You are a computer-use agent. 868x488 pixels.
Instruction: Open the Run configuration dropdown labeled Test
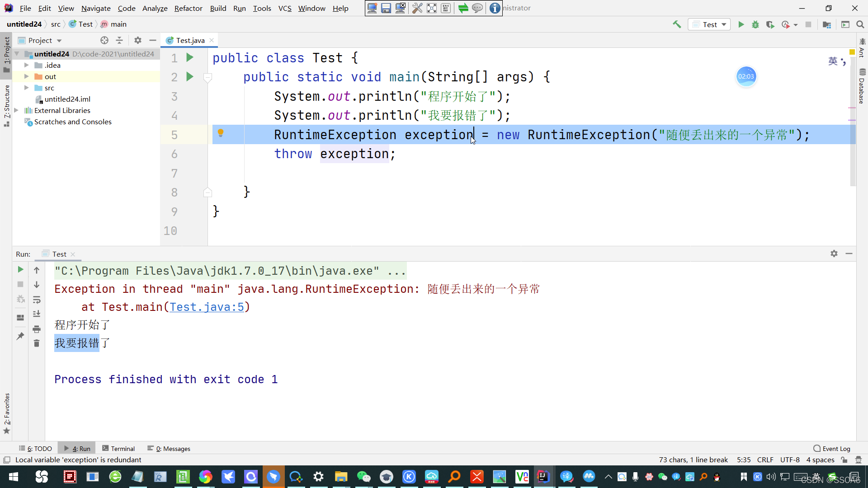click(x=709, y=24)
